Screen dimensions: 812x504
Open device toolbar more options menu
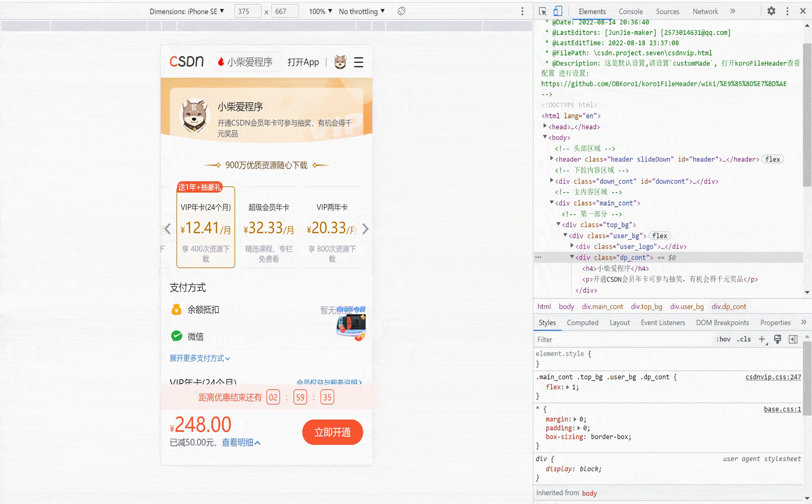click(522, 11)
